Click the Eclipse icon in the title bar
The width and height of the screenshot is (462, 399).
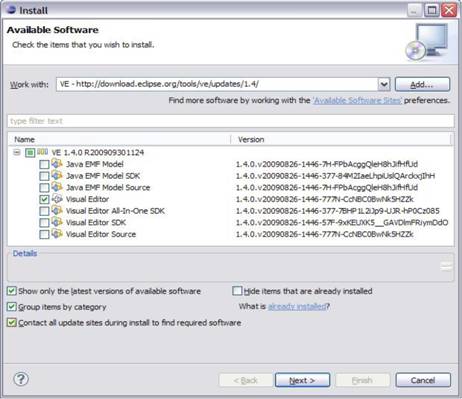click(x=11, y=9)
